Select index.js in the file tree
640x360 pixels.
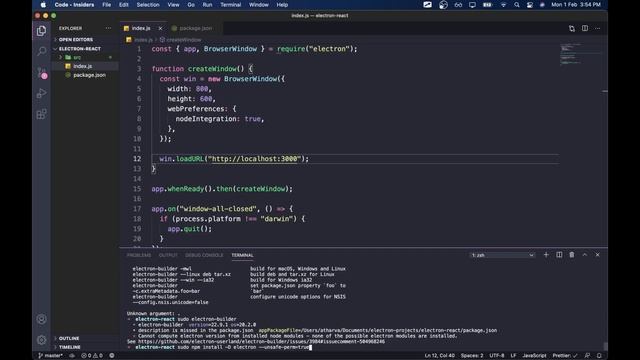pos(82,66)
